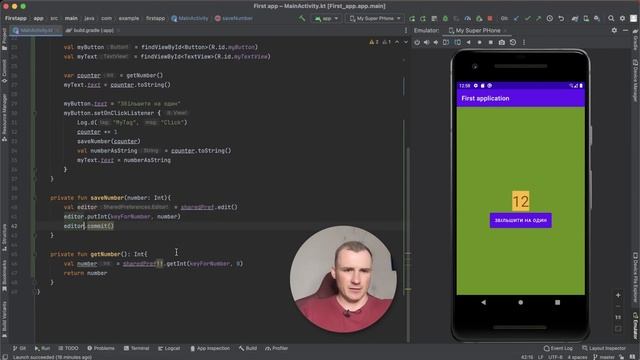The height and width of the screenshot is (360, 640).
Task: Click emulator power button icon
Action: [x=417, y=42]
